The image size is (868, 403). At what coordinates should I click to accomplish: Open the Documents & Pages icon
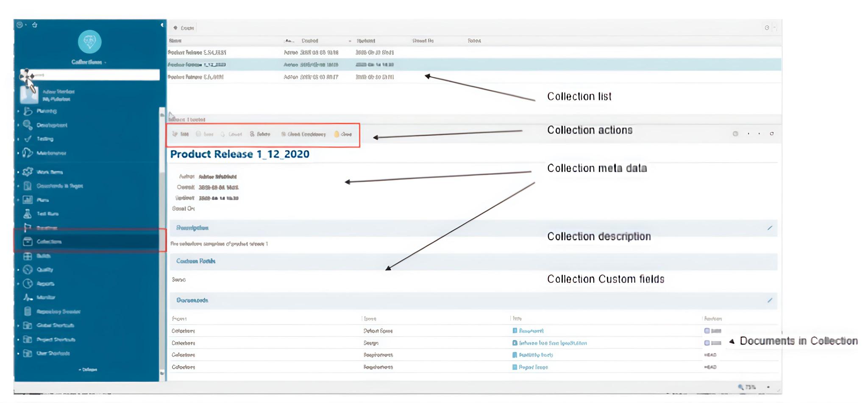[x=28, y=186]
